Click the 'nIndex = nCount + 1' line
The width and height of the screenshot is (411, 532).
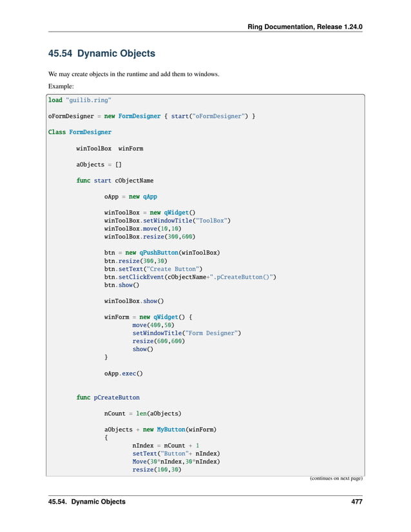(x=166, y=446)
